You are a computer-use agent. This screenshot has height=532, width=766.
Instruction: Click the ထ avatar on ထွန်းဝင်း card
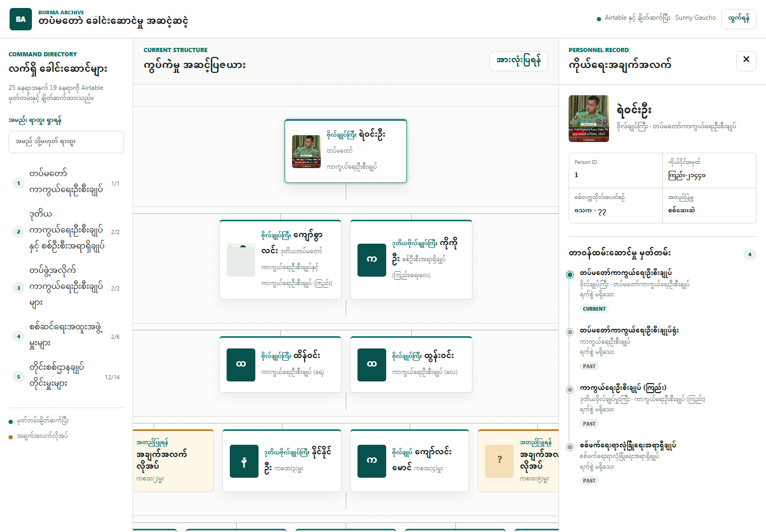point(372,365)
